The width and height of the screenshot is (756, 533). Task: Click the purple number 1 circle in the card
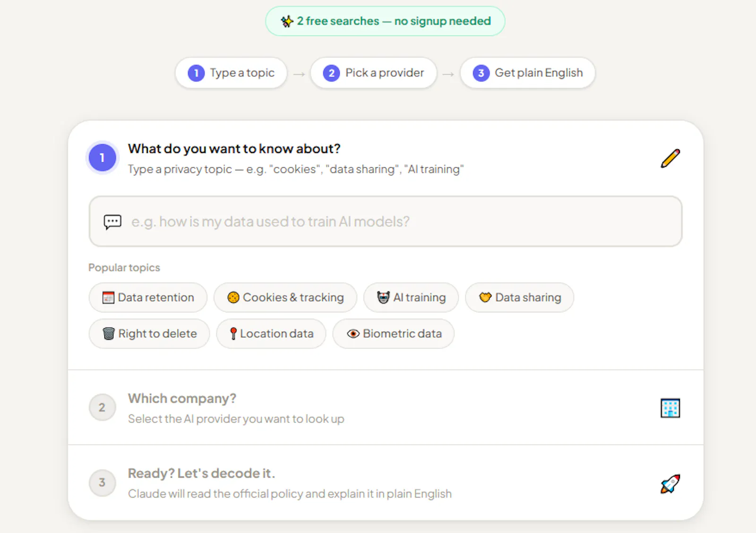click(102, 158)
